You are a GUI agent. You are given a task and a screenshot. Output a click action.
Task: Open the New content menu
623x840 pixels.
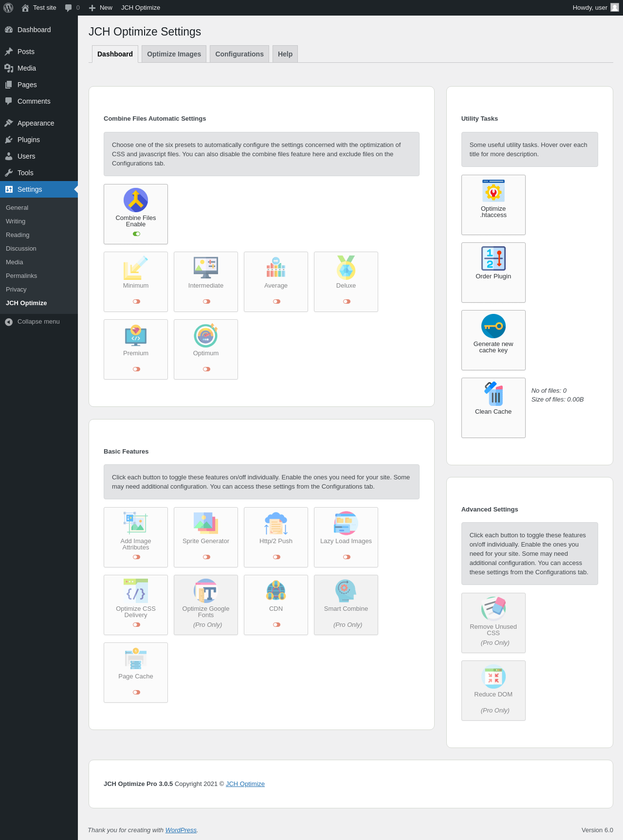(101, 8)
